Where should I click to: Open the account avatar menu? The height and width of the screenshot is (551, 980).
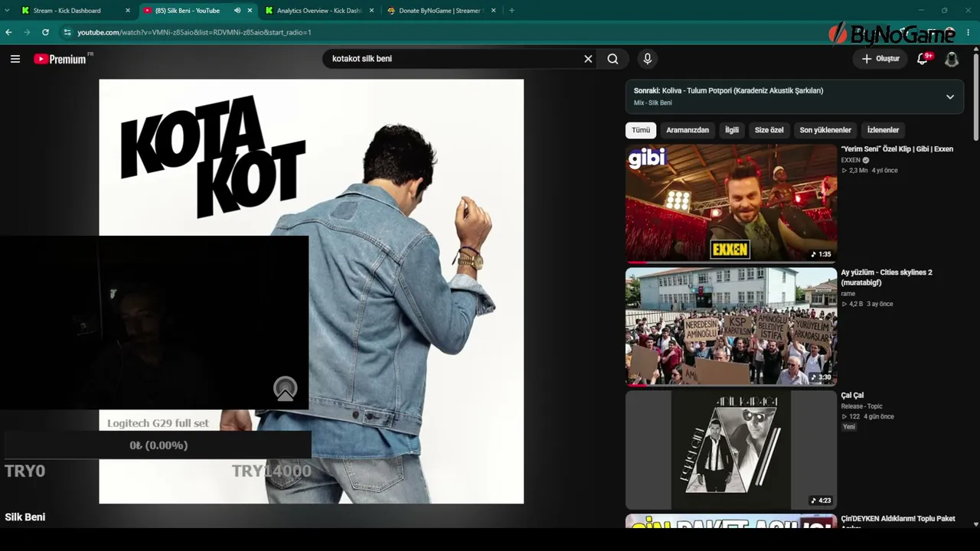coord(952,59)
